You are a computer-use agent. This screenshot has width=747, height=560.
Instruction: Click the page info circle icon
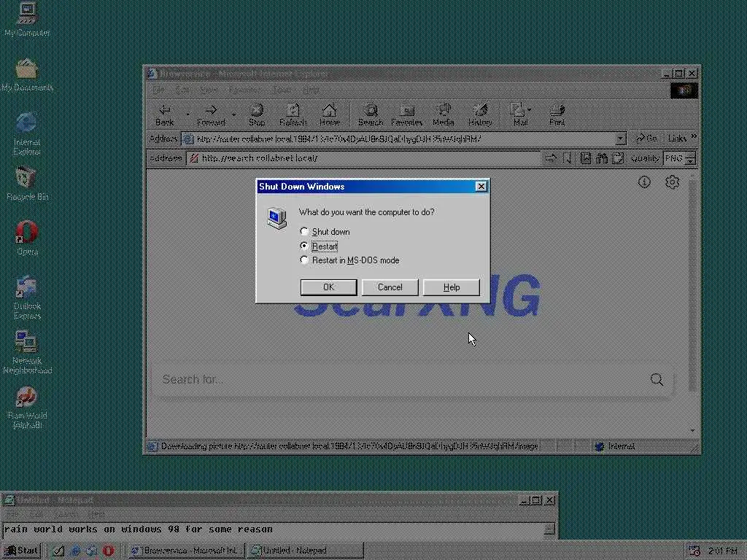[644, 182]
